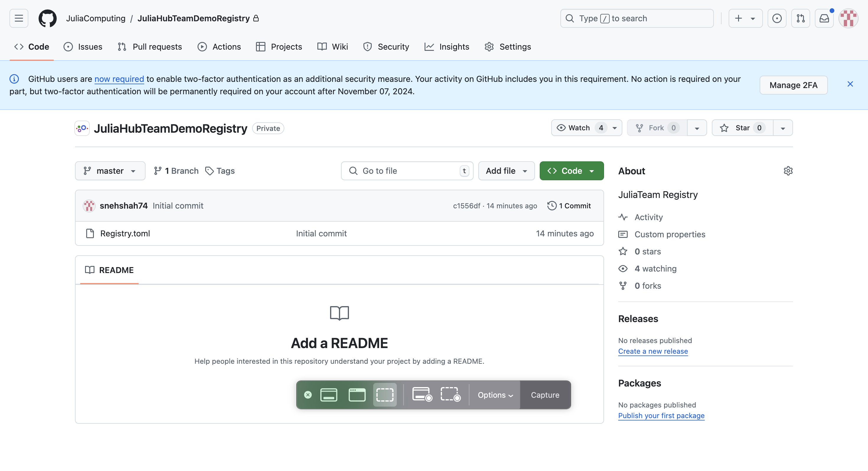
Task: Open commit hash c1556df
Action: 466,206
